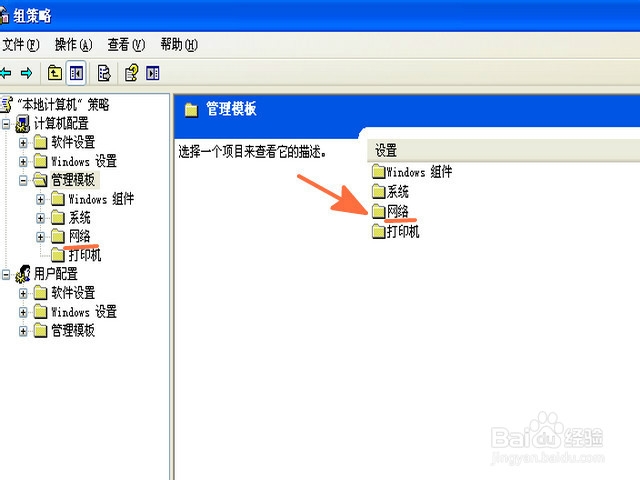Select Windows 设置 label under 计算机配置
640x480 pixels.
pyautogui.click(x=84, y=161)
